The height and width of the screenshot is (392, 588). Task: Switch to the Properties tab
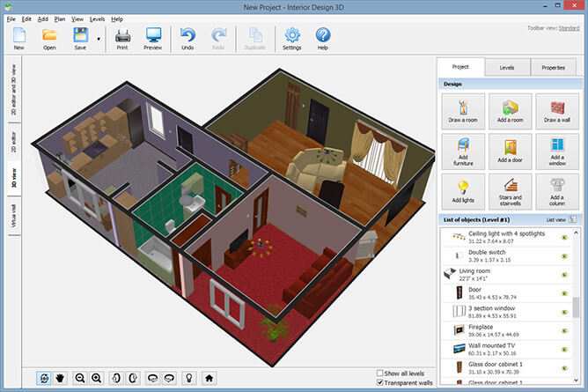553,67
